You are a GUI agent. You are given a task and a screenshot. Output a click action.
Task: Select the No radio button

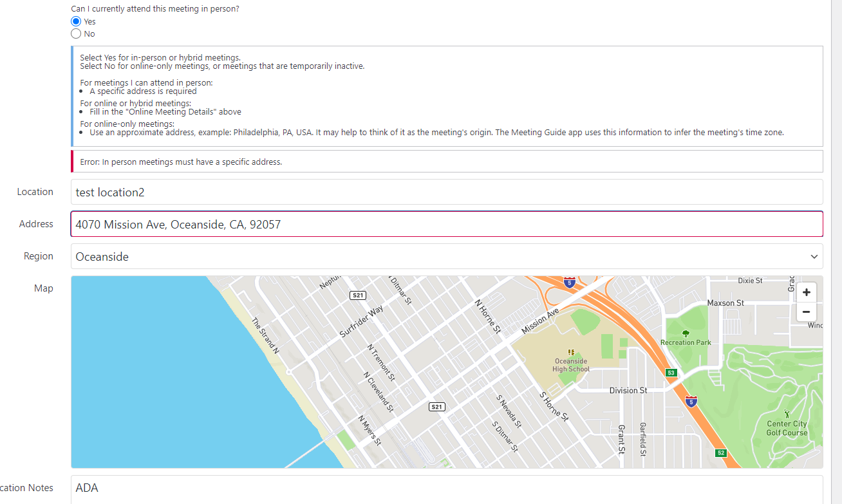coord(76,33)
